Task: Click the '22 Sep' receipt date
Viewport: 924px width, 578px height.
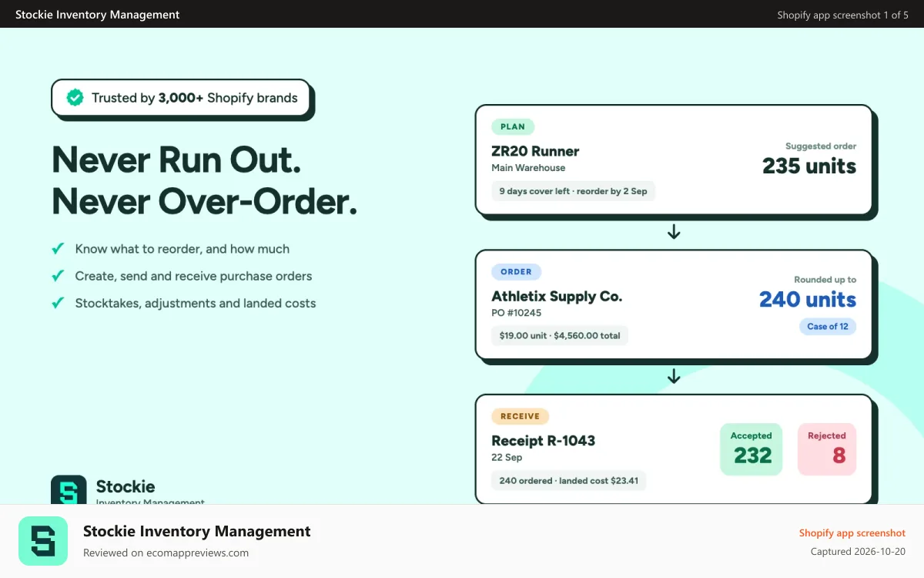Action: [507, 458]
